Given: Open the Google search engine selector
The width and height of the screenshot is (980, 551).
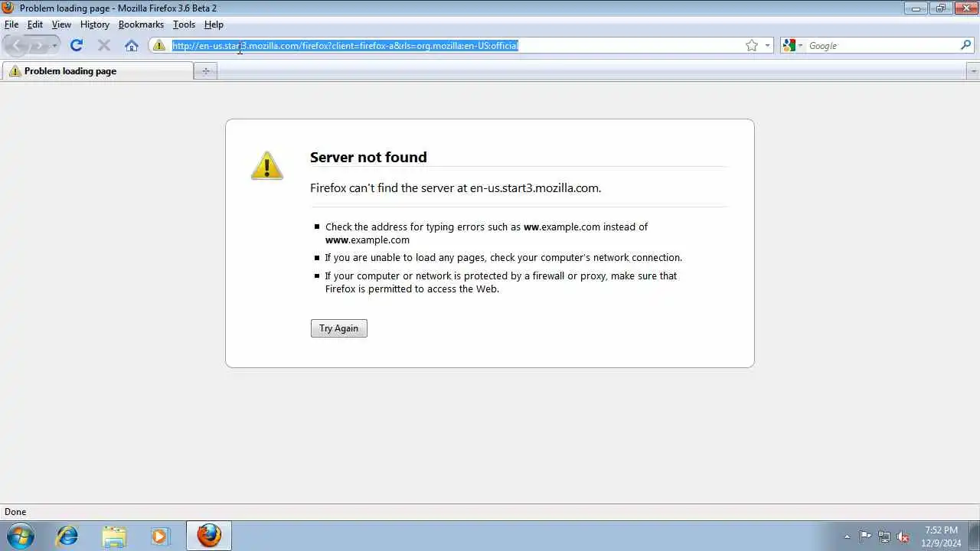Looking at the screenshot, I should coord(792,45).
